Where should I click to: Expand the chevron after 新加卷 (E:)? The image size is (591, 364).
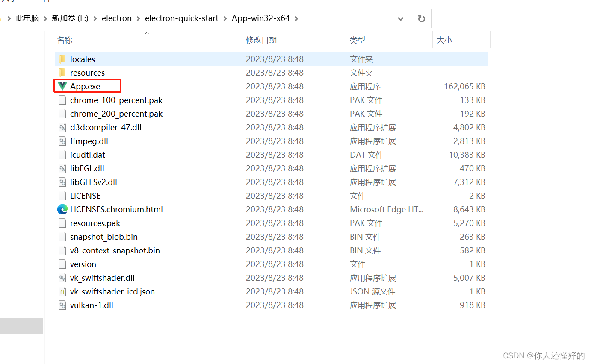pyautogui.click(x=95, y=18)
